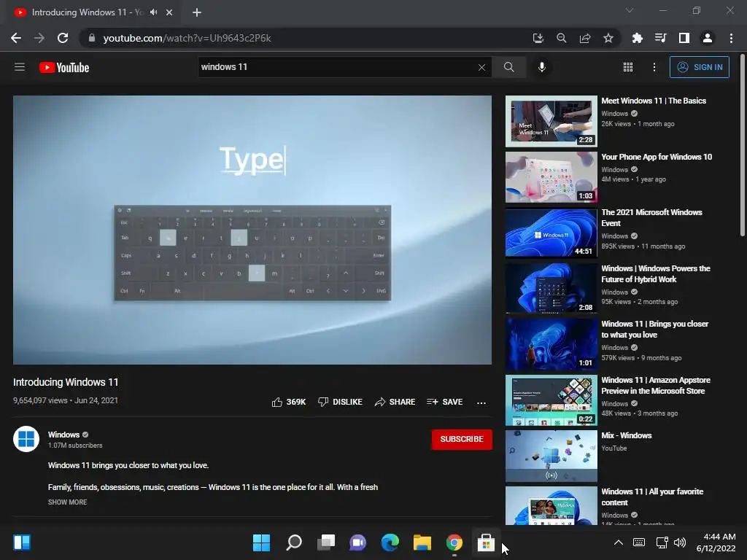Click the share this page icon
The image size is (747, 560).
click(x=585, y=38)
